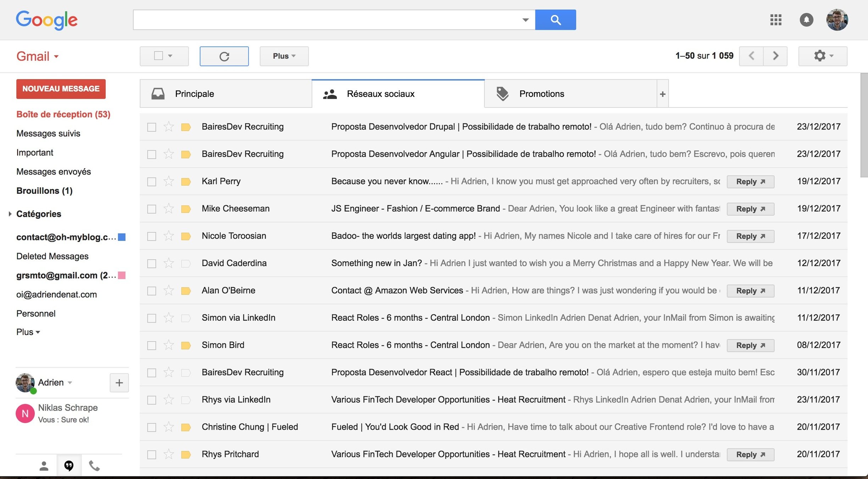Screen dimensions: 868x479
Task: Open the phone calls icon
Action: [94, 466]
